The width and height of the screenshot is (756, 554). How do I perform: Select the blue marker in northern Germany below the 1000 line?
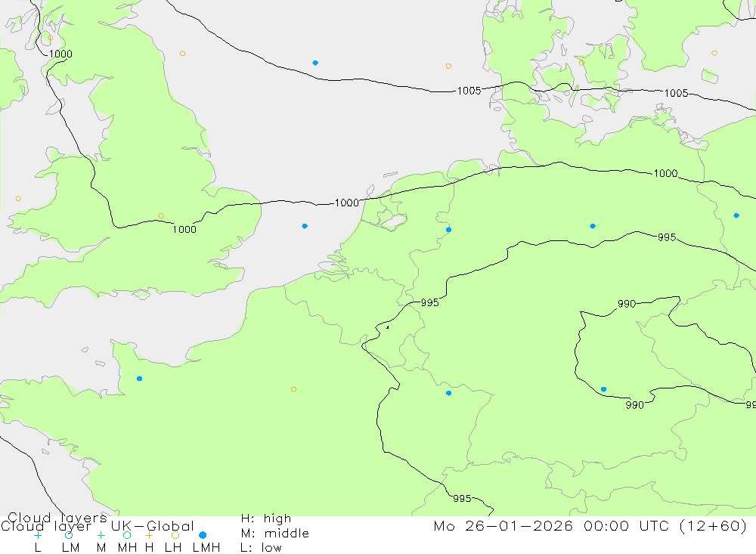pyautogui.click(x=593, y=226)
